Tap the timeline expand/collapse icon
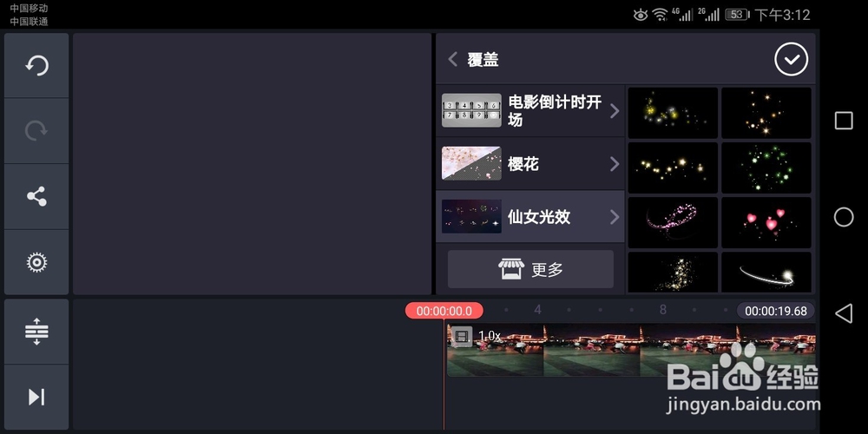This screenshot has height=434, width=868. [x=36, y=331]
